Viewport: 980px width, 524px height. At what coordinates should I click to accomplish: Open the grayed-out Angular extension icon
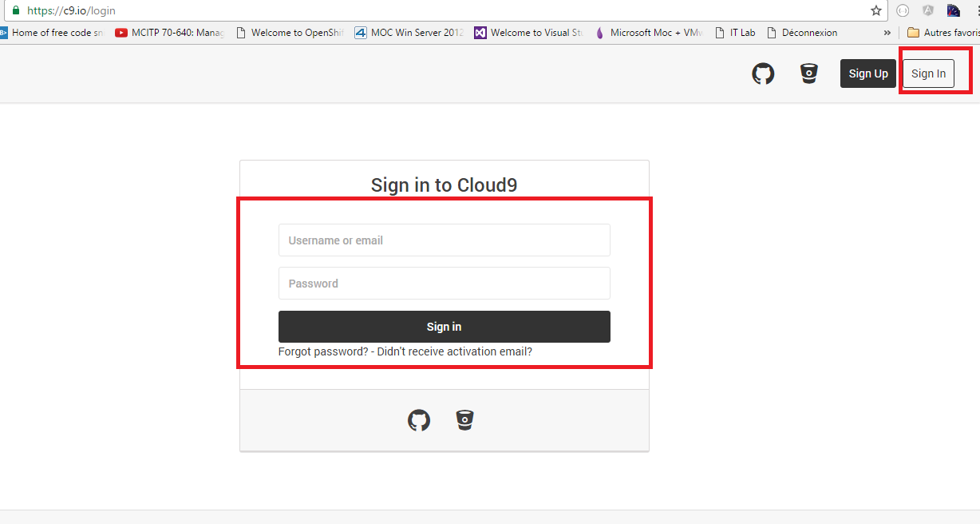(928, 10)
